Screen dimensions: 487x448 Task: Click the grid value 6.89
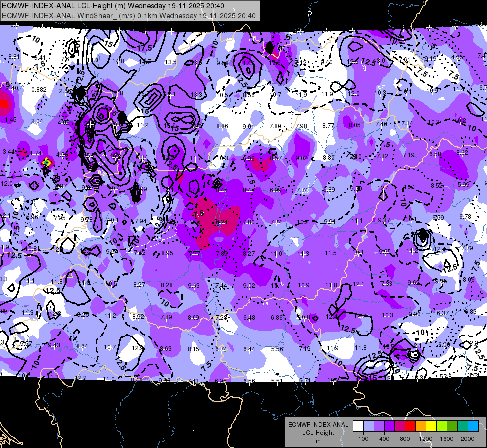(329, 189)
